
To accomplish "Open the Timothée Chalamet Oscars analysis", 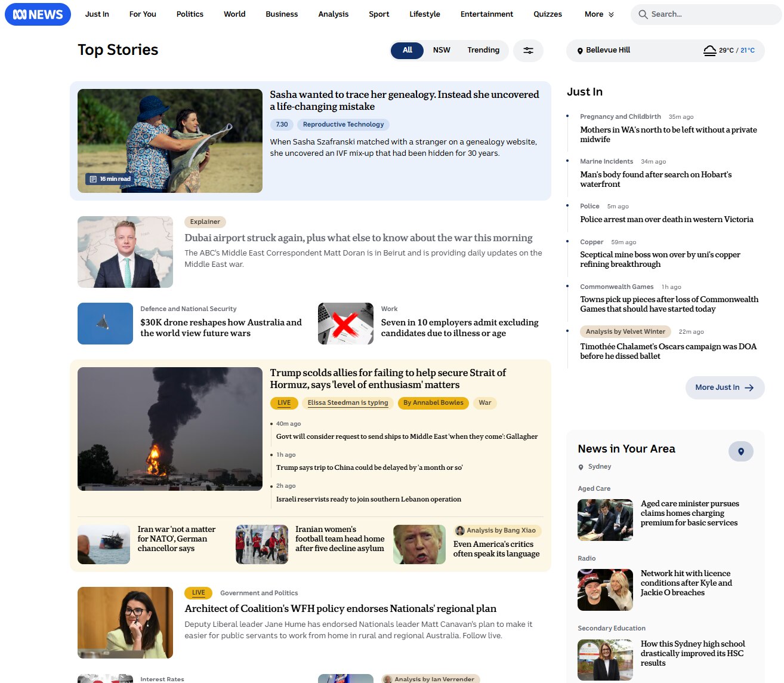I will [x=668, y=351].
